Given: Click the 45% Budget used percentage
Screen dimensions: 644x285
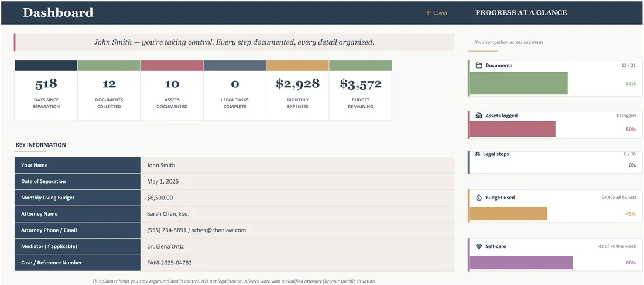Looking at the screenshot, I should click(631, 214).
